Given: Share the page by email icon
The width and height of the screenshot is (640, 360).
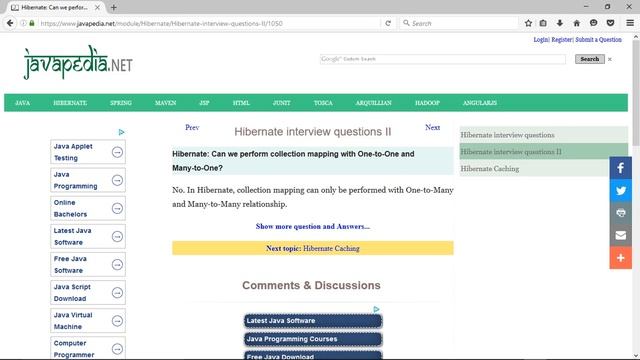Looking at the screenshot, I should coord(620,235).
